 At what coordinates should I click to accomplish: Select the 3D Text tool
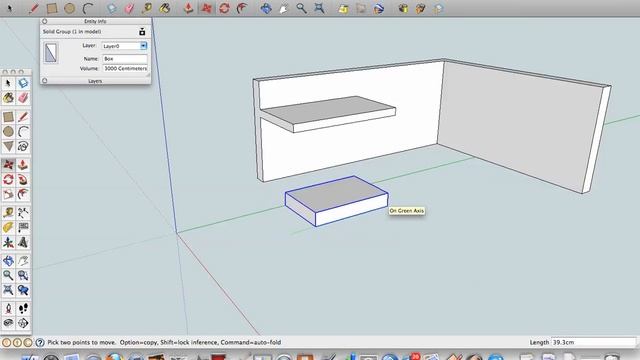tap(23, 242)
